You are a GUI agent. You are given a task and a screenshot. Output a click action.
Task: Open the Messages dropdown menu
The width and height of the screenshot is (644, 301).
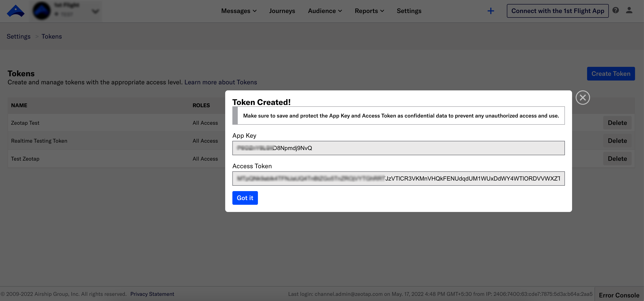[x=239, y=11]
